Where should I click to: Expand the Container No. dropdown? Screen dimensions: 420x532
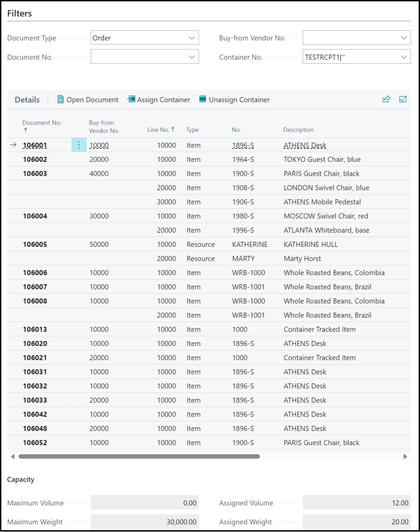point(404,57)
